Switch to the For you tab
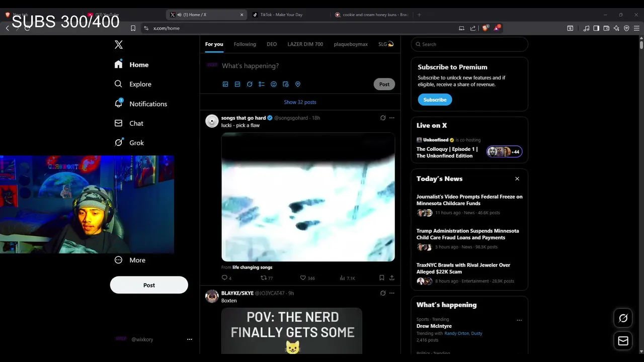The width and height of the screenshot is (644, 362). coord(214,44)
